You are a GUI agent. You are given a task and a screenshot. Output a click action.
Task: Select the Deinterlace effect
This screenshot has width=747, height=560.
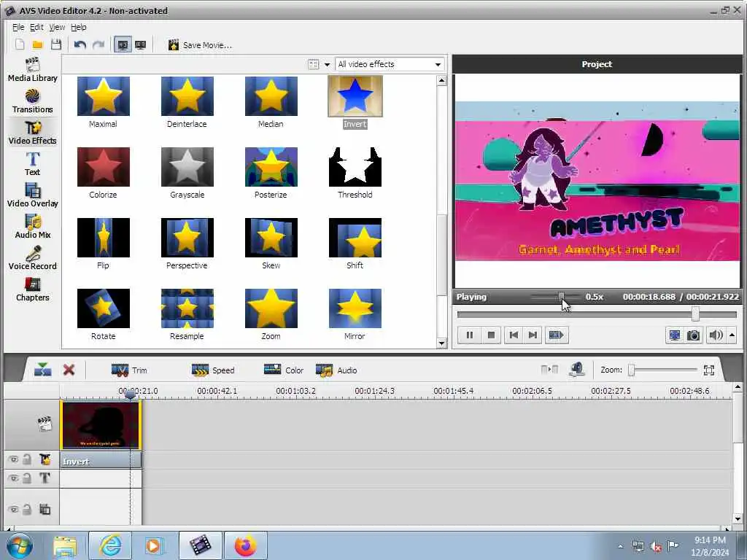pyautogui.click(x=187, y=96)
